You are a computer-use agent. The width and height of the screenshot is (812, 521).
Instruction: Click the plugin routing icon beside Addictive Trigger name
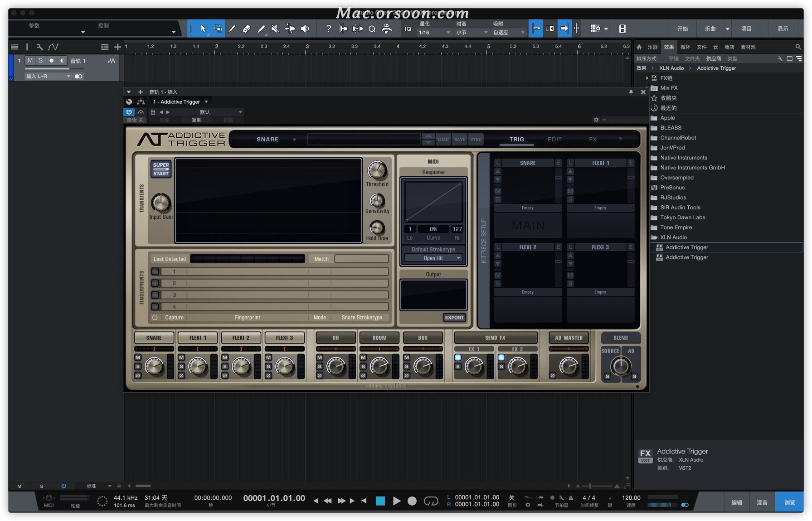tap(141, 102)
